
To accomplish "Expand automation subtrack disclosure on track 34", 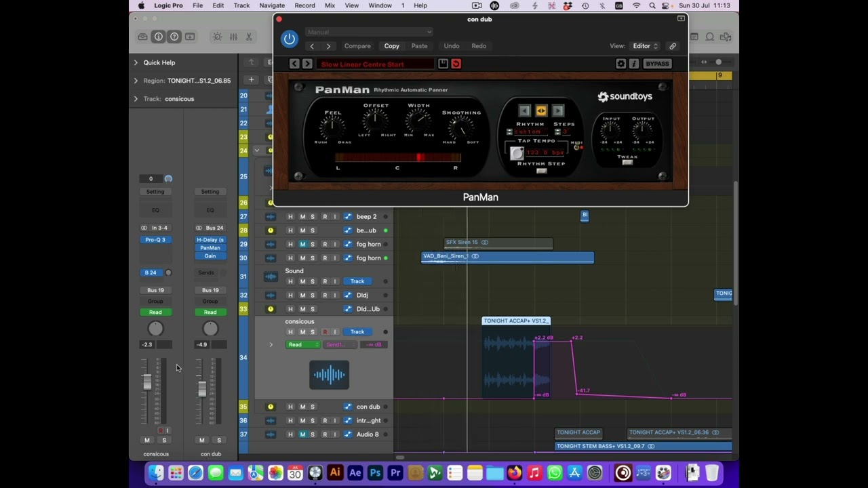I will click(271, 345).
